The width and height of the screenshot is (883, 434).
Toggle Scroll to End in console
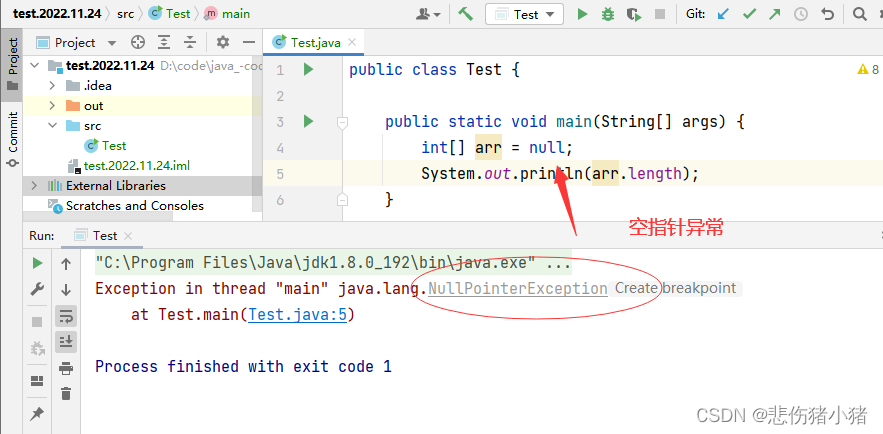66,342
